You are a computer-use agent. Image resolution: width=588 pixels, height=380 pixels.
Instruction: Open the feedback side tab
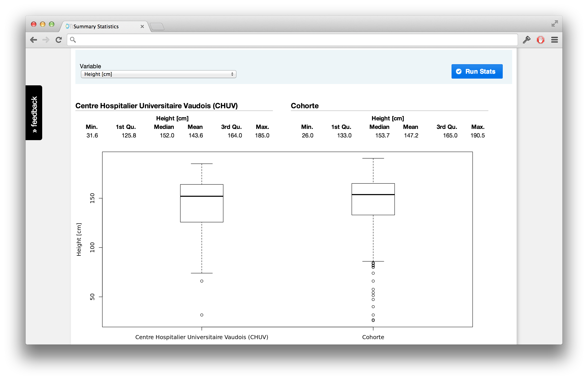34,113
